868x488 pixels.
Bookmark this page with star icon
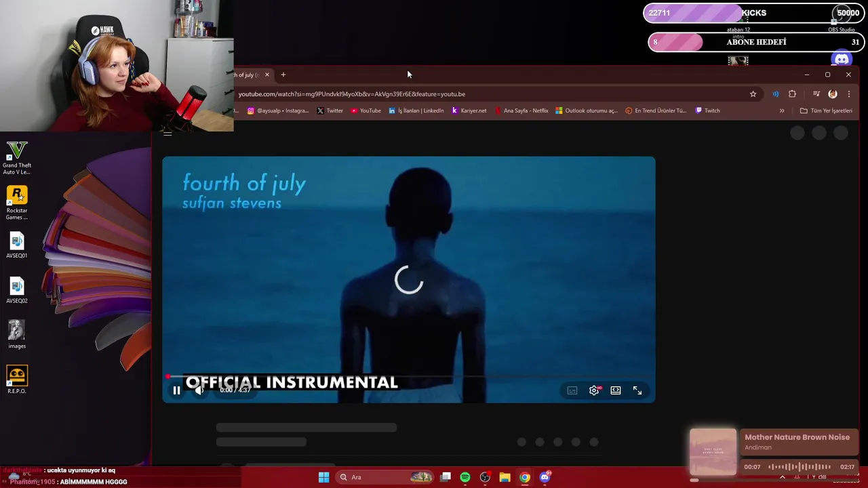coord(753,94)
